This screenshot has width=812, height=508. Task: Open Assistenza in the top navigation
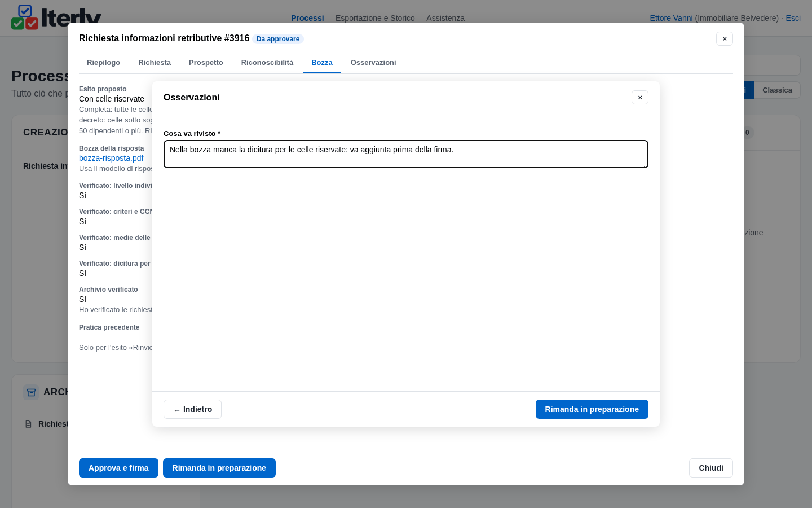click(x=445, y=18)
